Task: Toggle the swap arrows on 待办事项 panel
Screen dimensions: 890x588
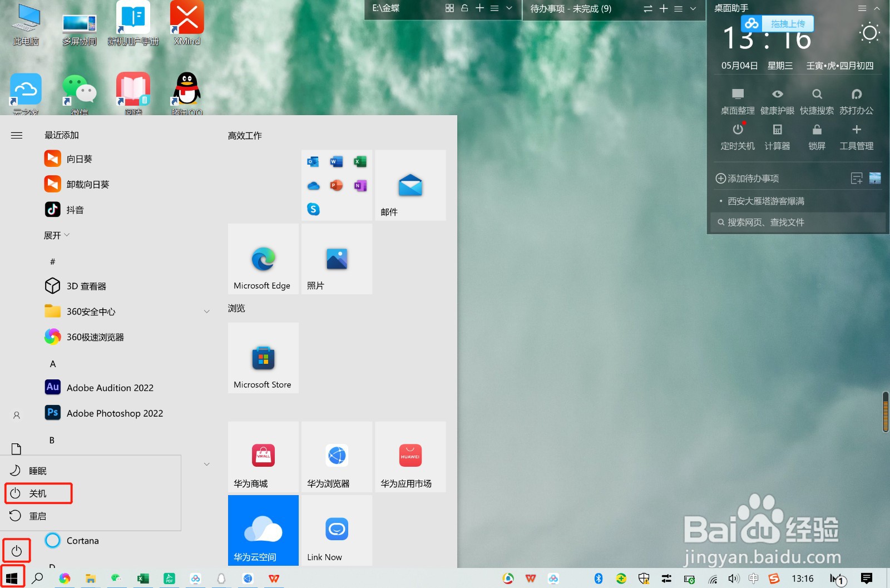Action: click(648, 9)
